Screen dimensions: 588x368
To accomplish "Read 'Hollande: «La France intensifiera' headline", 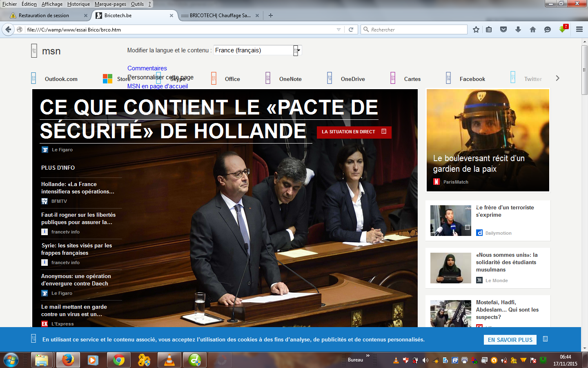I will tap(78, 188).
